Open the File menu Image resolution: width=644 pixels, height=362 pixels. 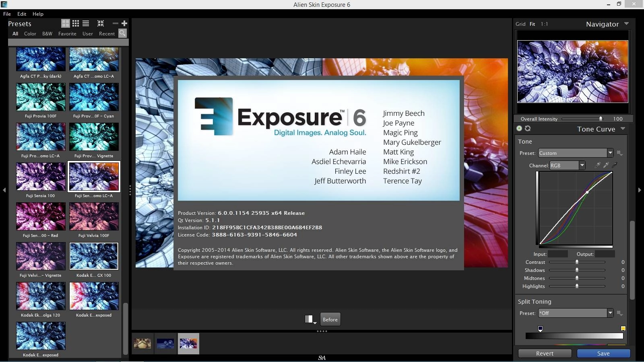(7, 14)
